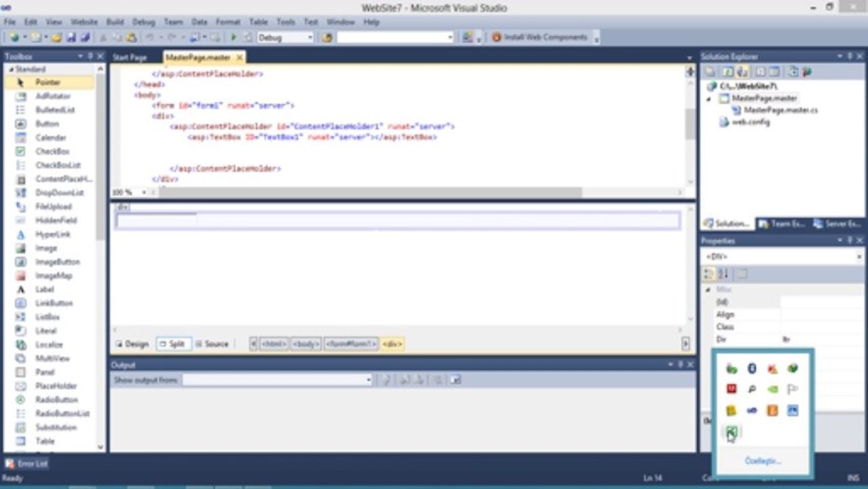
Task: Click the Alphabetical sort button in Properties
Action: point(723,274)
